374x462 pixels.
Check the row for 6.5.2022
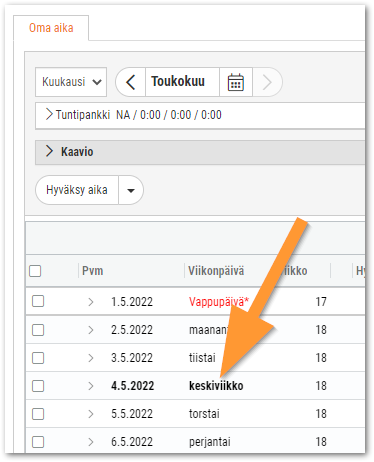tap(38, 442)
